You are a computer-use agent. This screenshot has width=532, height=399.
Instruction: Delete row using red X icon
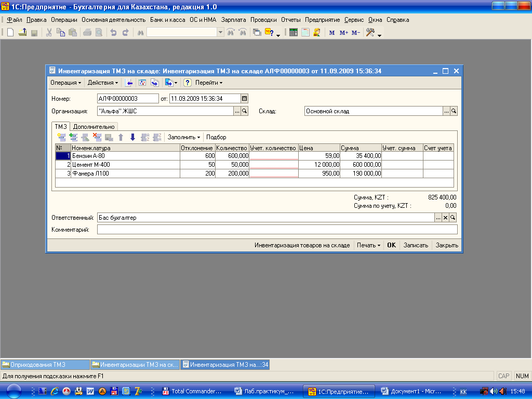[97, 137]
